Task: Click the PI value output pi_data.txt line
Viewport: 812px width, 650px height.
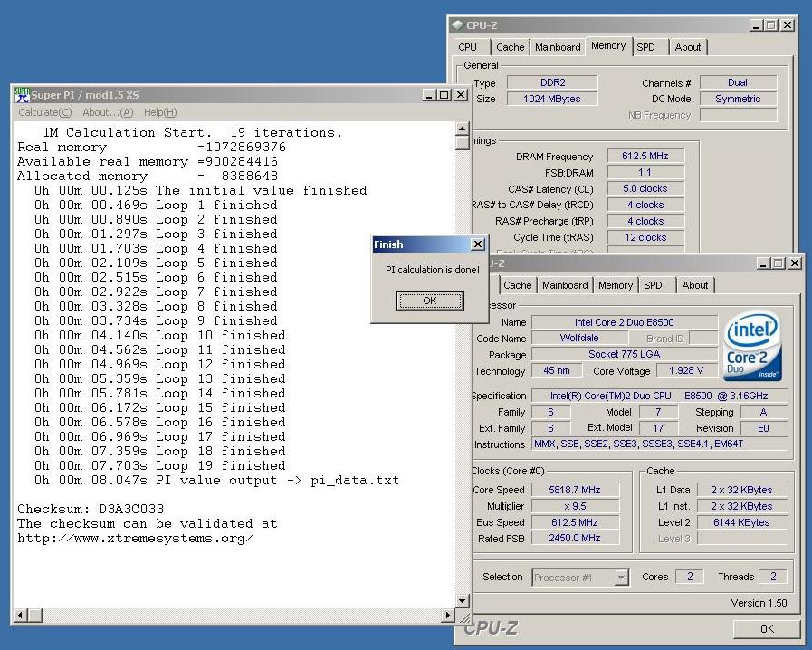Action: point(217,480)
